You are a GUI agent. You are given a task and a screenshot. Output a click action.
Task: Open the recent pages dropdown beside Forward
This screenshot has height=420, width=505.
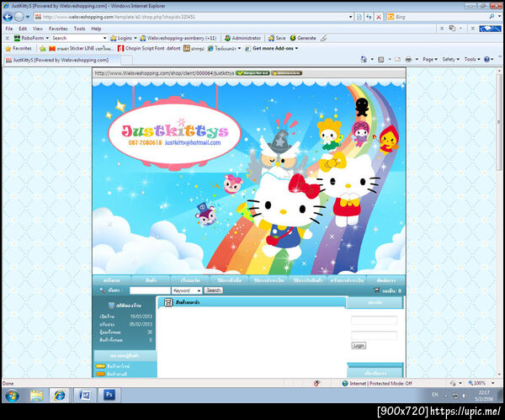pos(28,17)
